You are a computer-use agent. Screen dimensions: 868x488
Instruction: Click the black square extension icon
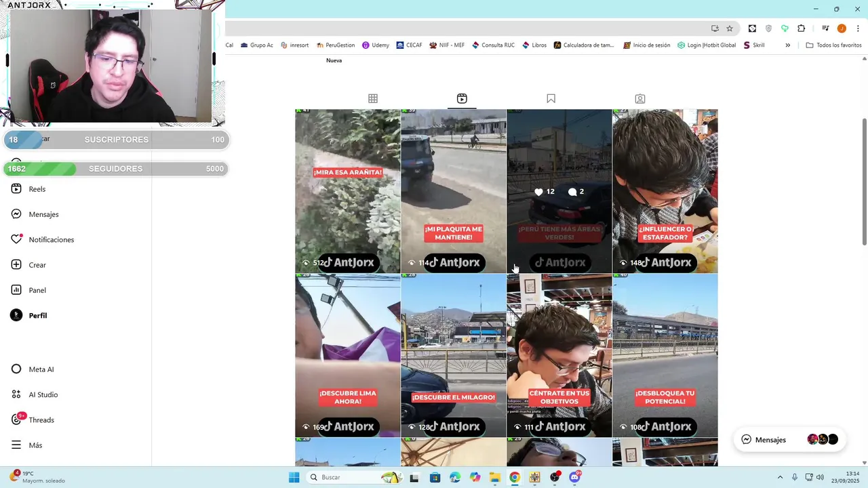click(x=752, y=28)
